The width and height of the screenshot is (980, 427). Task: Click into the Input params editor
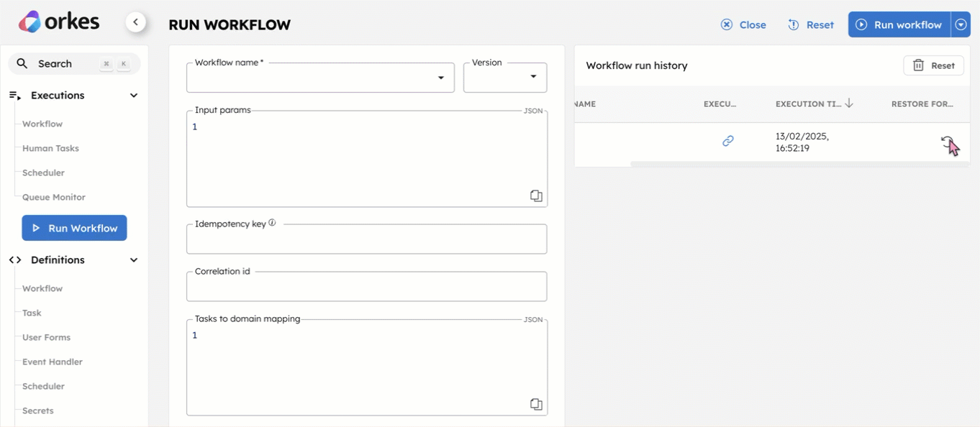tap(367, 159)
